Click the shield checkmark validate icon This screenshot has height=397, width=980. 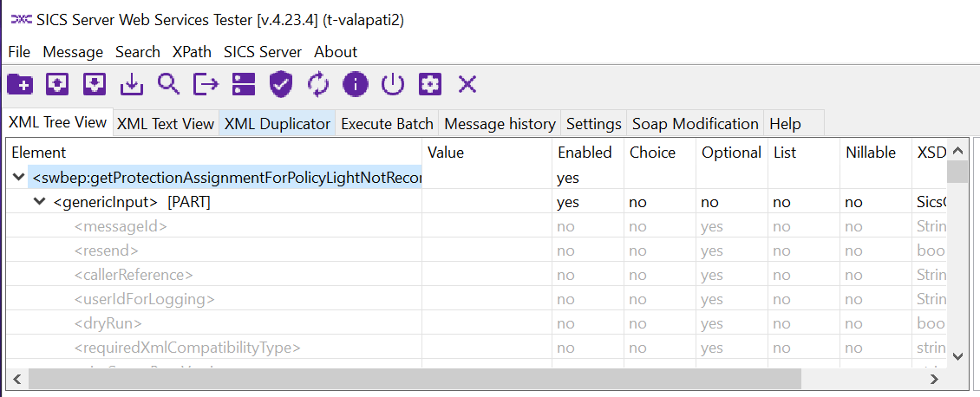281,84
